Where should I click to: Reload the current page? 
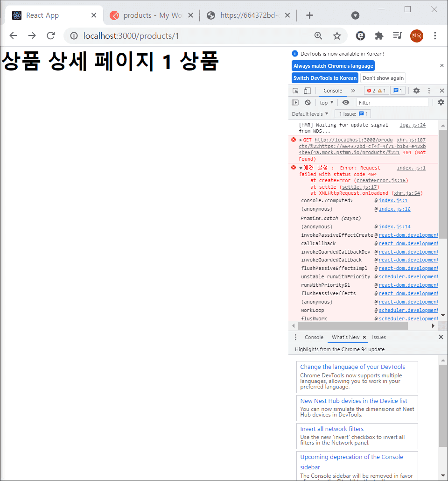click(51, 36)
